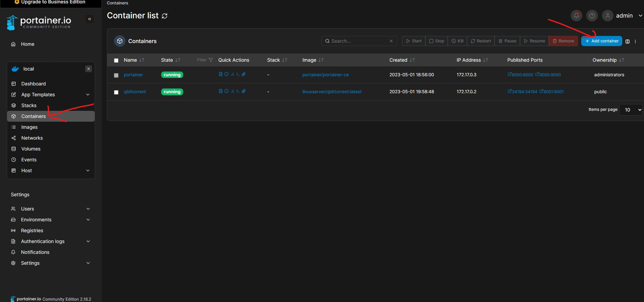Close the local environment with the X
The width and height of the screenshot is (644, 302).
pos(89,69)
